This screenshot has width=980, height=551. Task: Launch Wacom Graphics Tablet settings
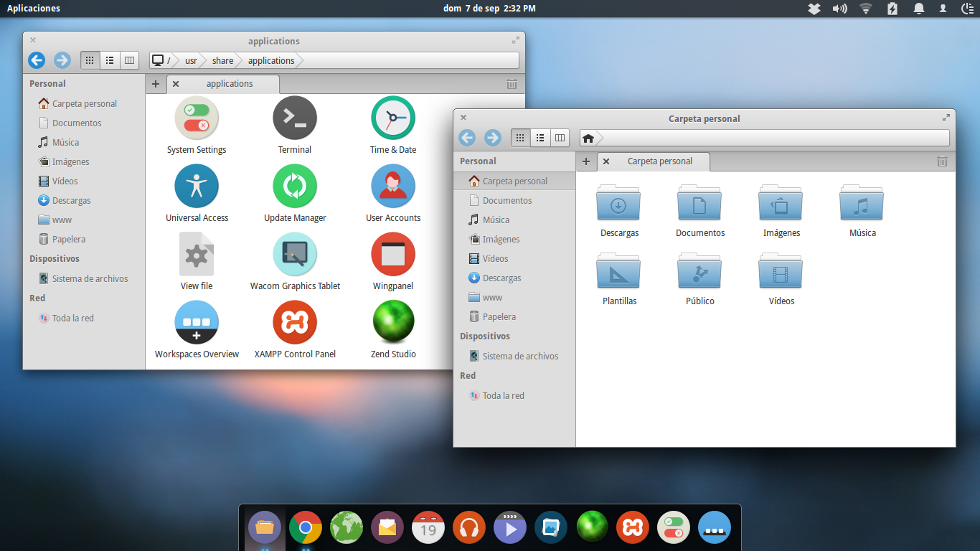(295, 255)
